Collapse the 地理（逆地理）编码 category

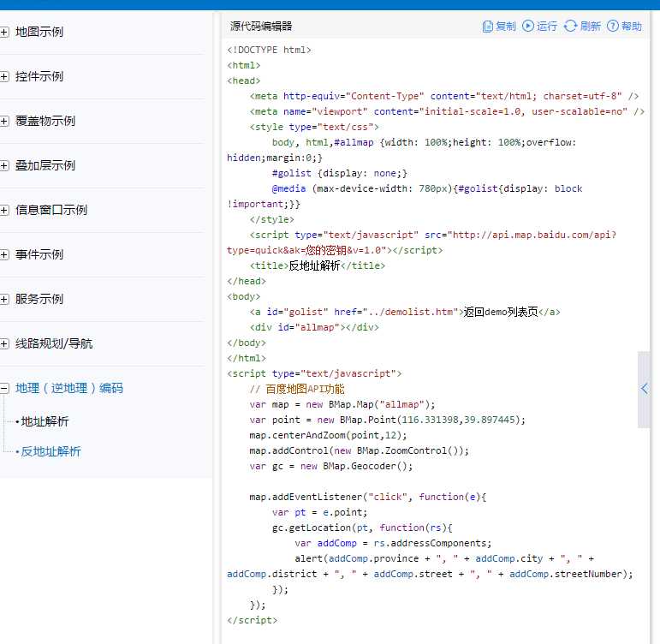4,388
